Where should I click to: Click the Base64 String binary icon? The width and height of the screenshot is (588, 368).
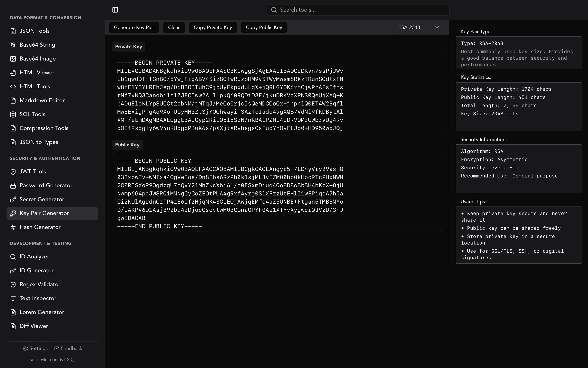click(x=13, y=45)
